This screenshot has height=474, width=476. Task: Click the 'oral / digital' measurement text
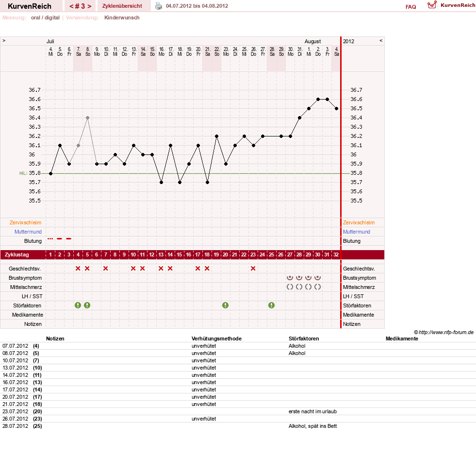pyautogui.click(x=45, y=17)
